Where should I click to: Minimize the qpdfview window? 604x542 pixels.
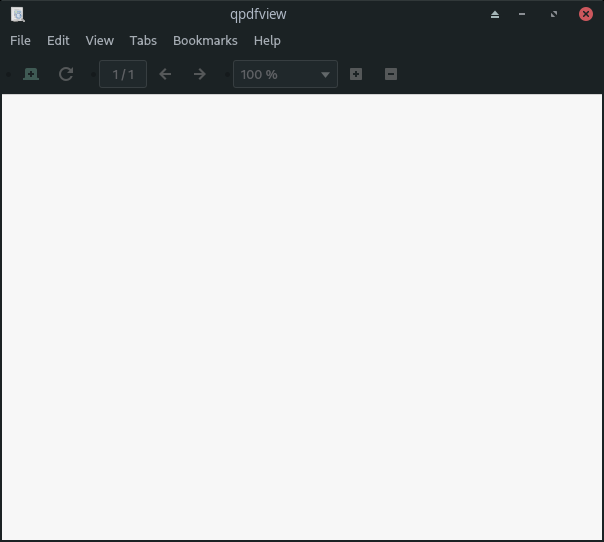[522, 14]
